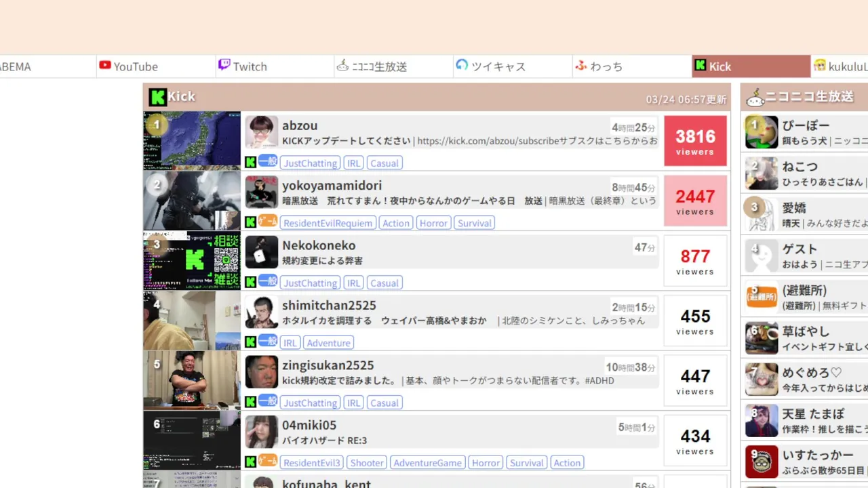Screen dimensions: 868x488
Task: Open abzou stream thumbnail
Action: 192,140
